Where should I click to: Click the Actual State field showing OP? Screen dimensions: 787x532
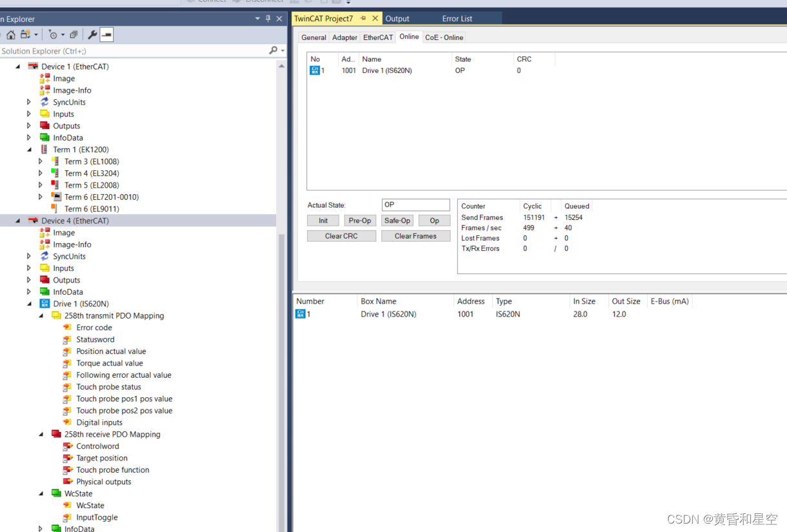point(415,205)
